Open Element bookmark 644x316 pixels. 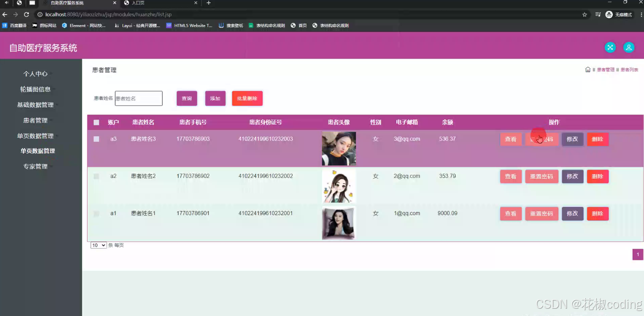click(x=84, y=25)
